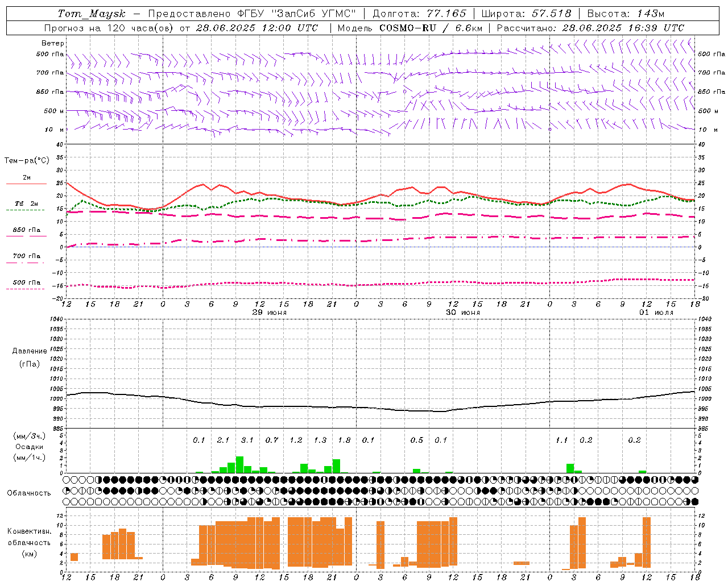The image size is (728, 582).
Task: Click the forecast start time 28.06.2025 12:00 UTC
Action: (x=257, y=28)
